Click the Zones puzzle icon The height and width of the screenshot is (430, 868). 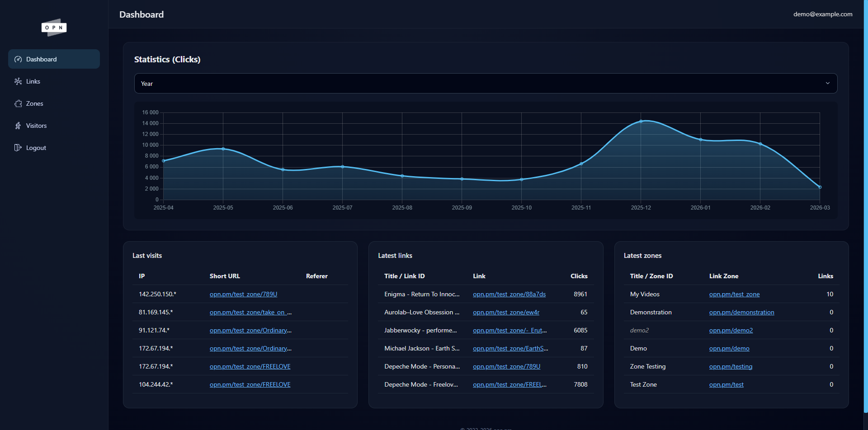pos(18,103)
